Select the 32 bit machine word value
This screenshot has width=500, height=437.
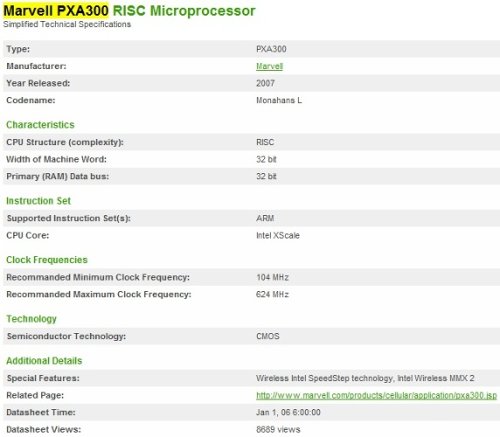point(266,159)
